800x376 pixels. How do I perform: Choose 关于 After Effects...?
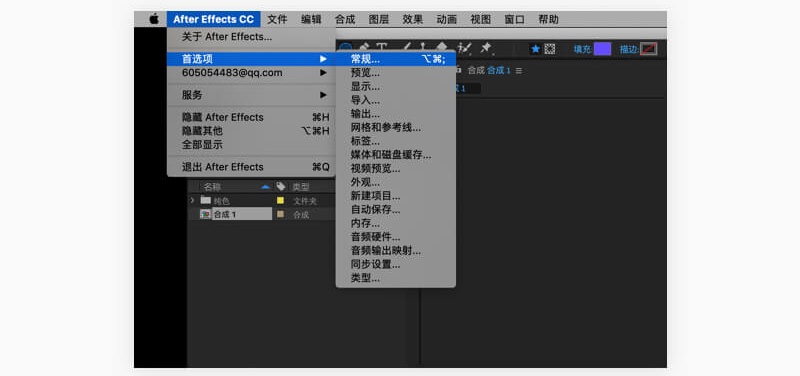coord(251,37)
